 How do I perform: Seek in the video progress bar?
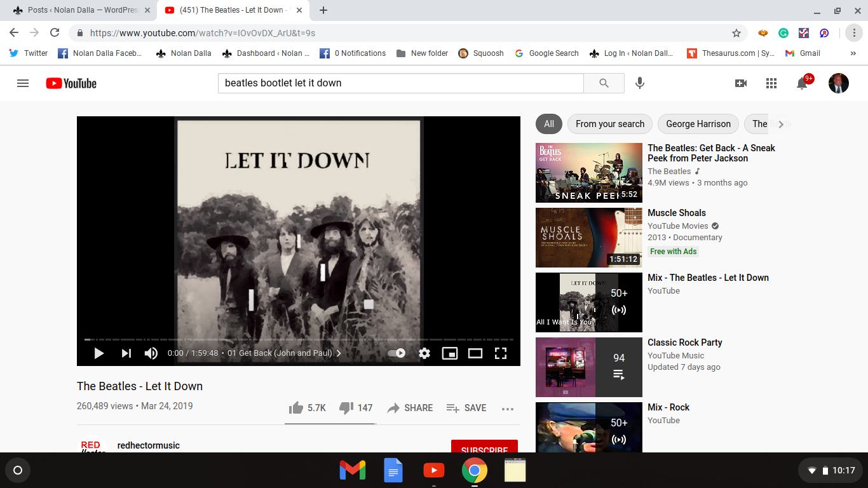point(299,339)
